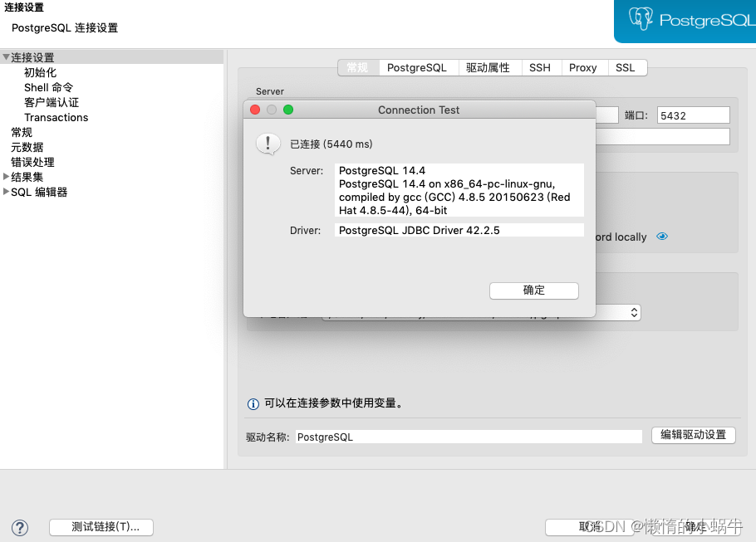Click the exclamation icon in Connection Test
Image resolution: width=756 pixels, height=542 pixels.
click(268, 144)
